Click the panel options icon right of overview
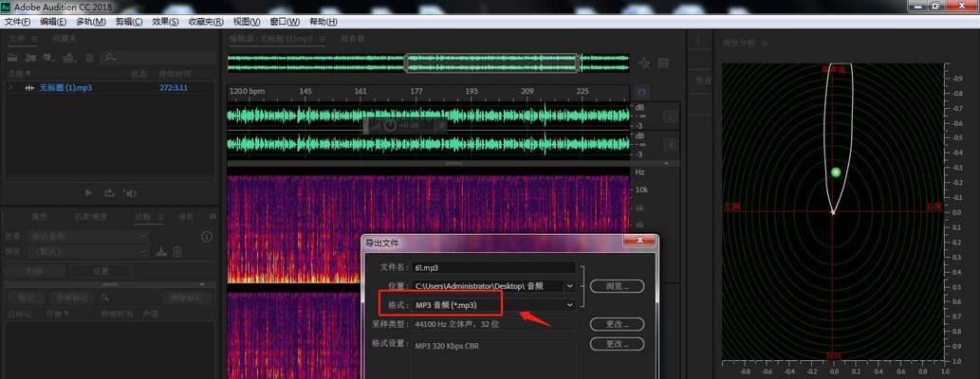The width and height of the screenshot is (980, 379). 664,63
